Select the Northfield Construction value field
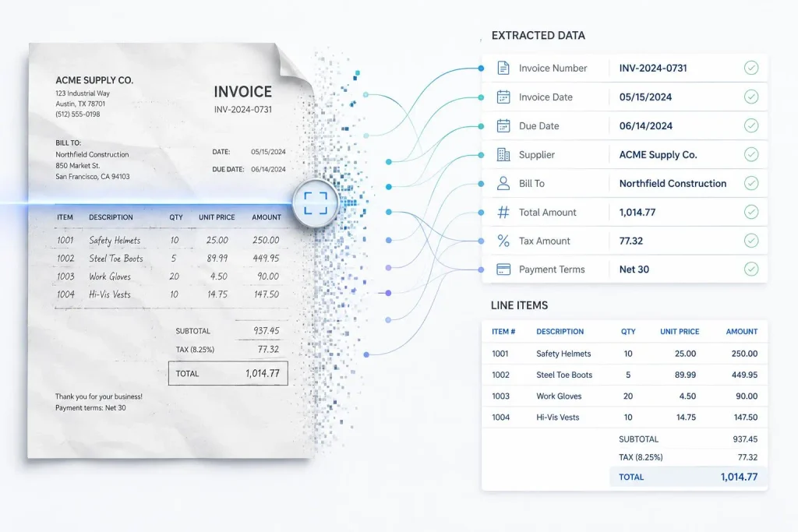The height and width of the screenshot is (532, 798). [673, 184]
